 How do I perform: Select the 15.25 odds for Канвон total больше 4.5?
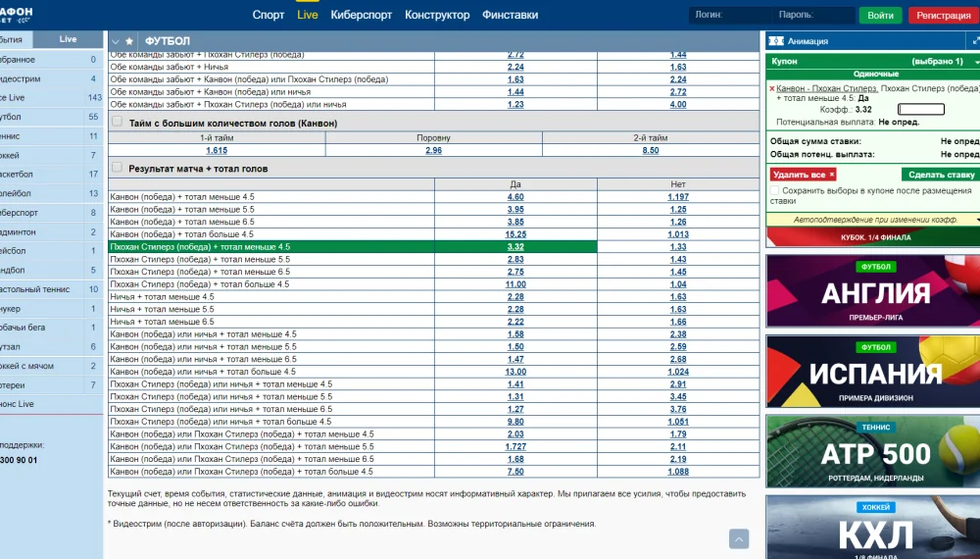coord(515,234)
